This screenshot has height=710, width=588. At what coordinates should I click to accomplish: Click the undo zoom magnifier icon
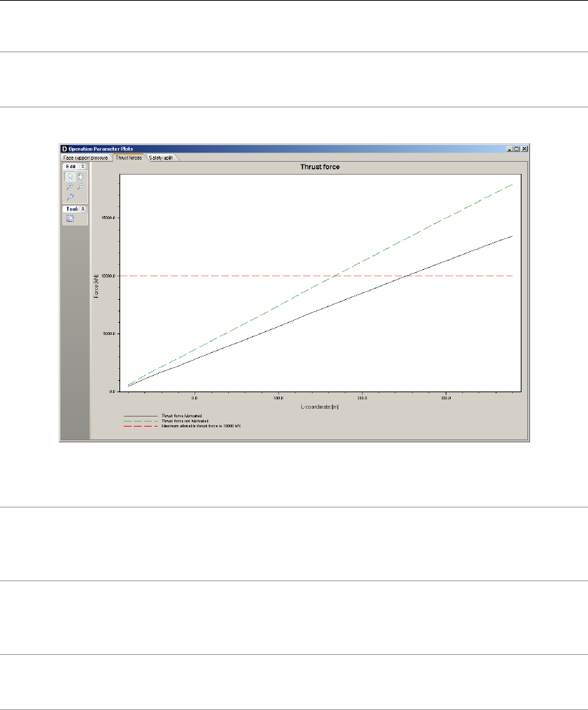(69, 197)
